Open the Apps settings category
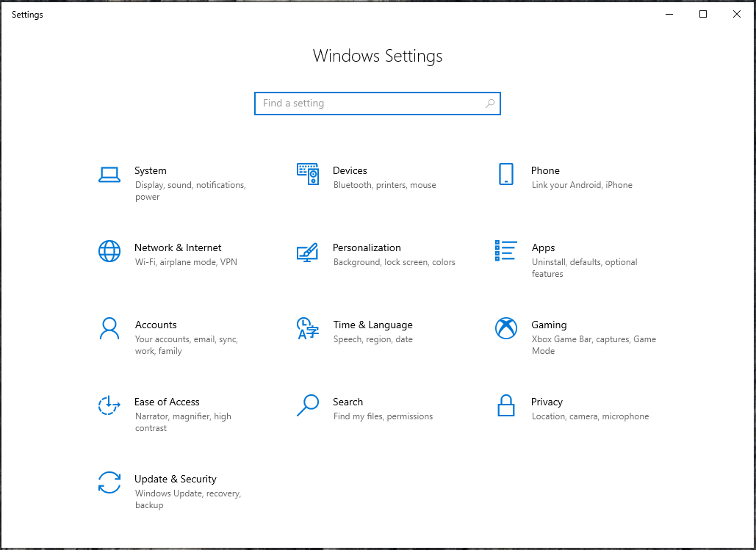756x550 pixels. [544, 247]
